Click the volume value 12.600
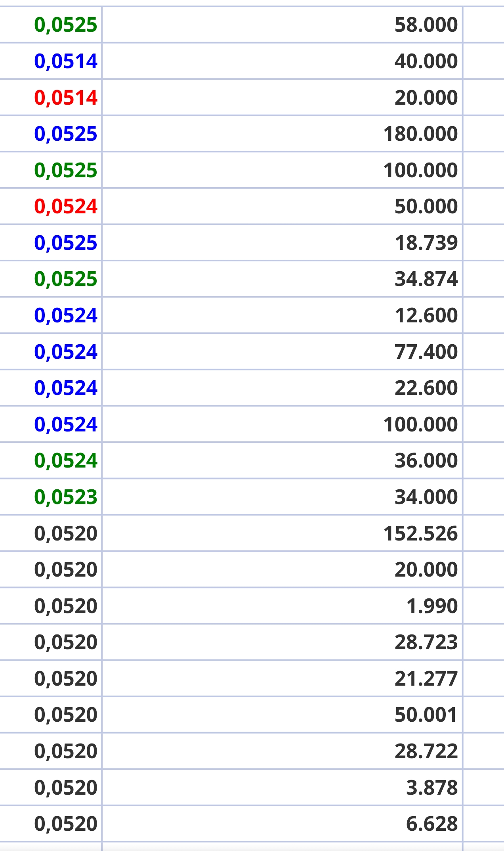Screen dimensions: 504x851 coord(426,316)
